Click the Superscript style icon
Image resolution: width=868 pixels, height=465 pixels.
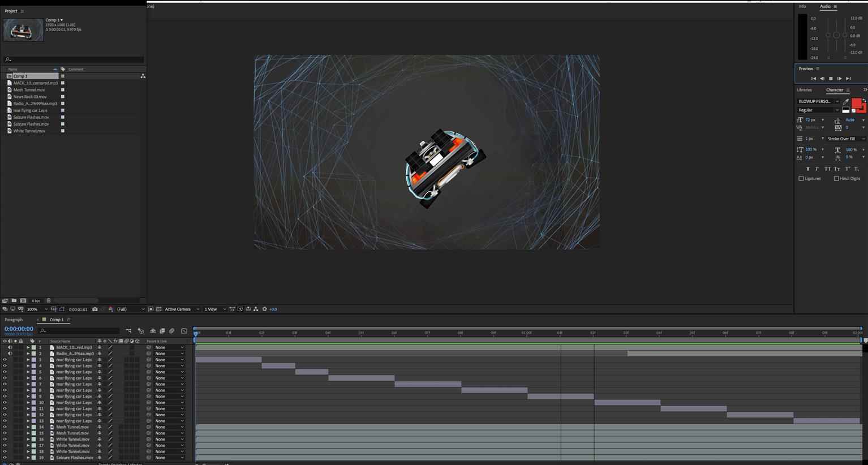pos(848,169)
